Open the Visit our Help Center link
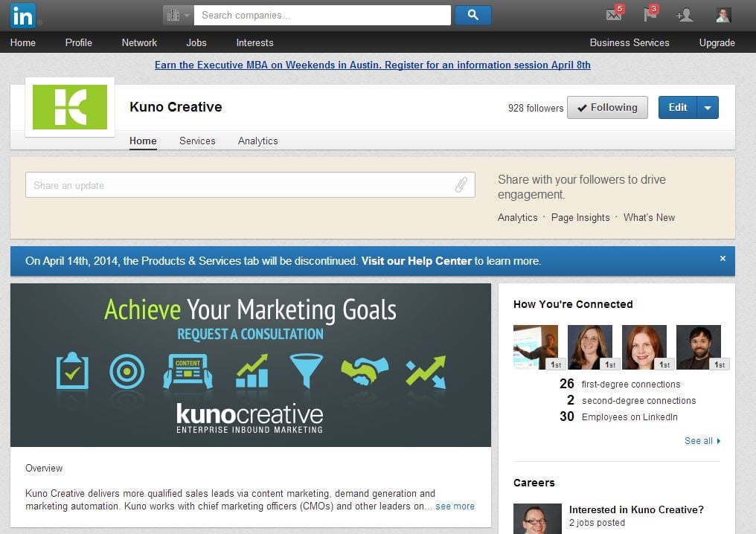This screenshot has width=756, height=534. [417, 261]
